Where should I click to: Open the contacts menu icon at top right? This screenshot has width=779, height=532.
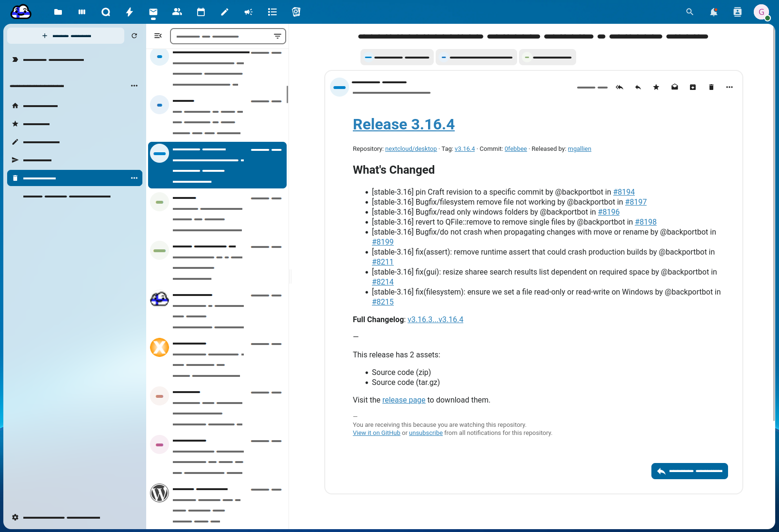click(738, 12)
